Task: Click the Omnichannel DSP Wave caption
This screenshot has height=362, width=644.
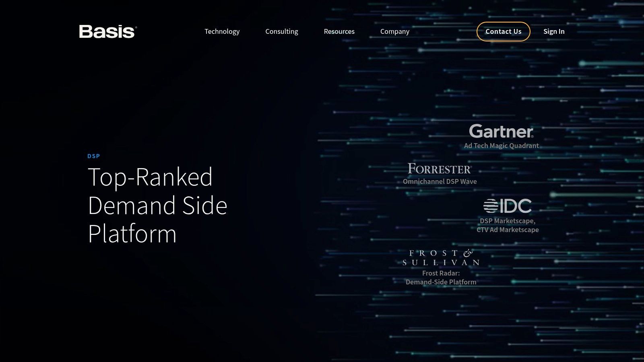Action: [x=440, y=181]
